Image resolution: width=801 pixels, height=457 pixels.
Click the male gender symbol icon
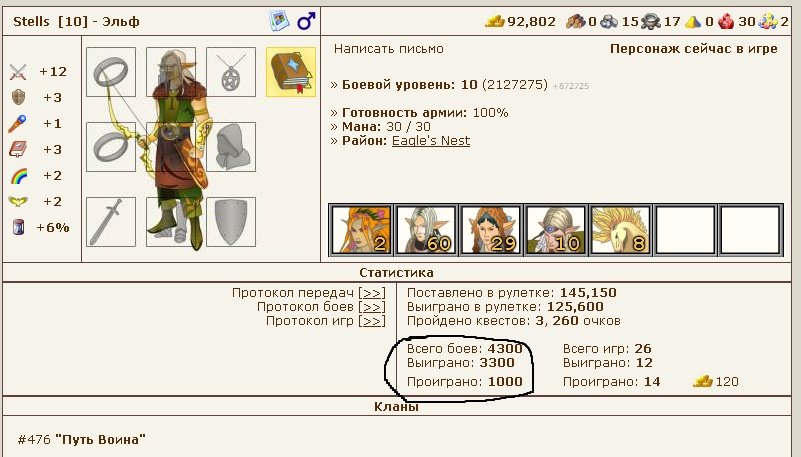tap(306, 21)
